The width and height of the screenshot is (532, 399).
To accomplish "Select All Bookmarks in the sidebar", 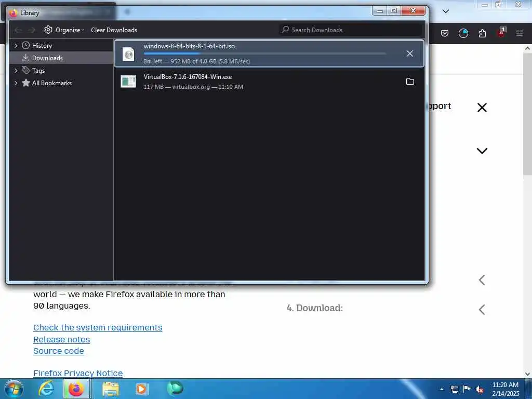I will [x=51, y=83].
